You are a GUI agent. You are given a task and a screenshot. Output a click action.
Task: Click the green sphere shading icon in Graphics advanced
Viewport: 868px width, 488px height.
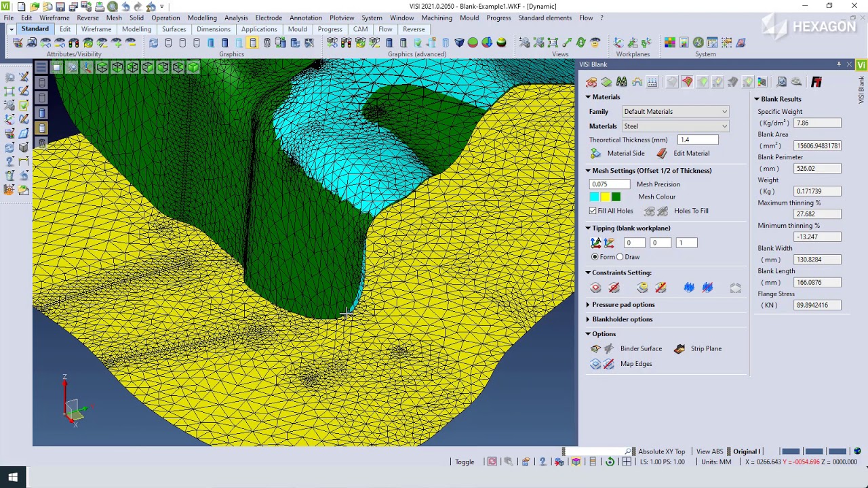point(473,43)
